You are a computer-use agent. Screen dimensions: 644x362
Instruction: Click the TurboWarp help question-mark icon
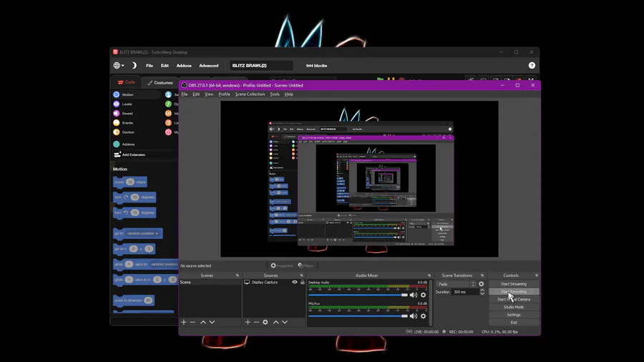click(532, 65)
